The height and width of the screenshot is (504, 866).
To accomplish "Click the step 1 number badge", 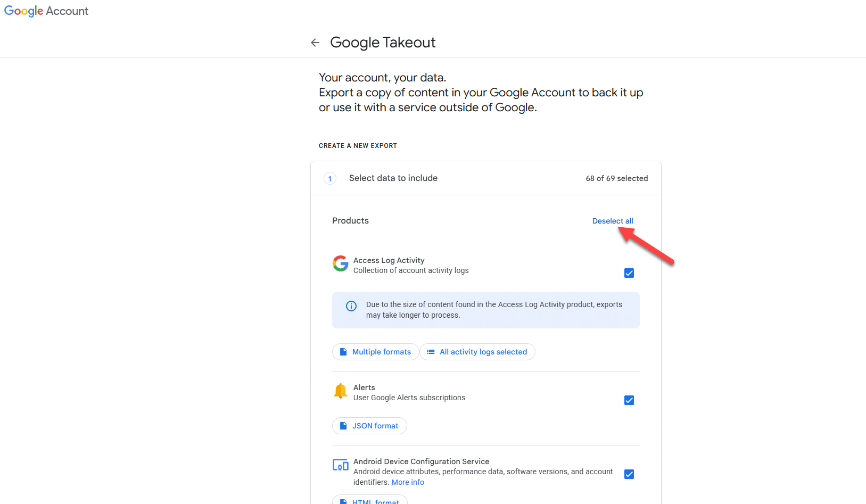I will pyautogui.click(x=330, y=179).
